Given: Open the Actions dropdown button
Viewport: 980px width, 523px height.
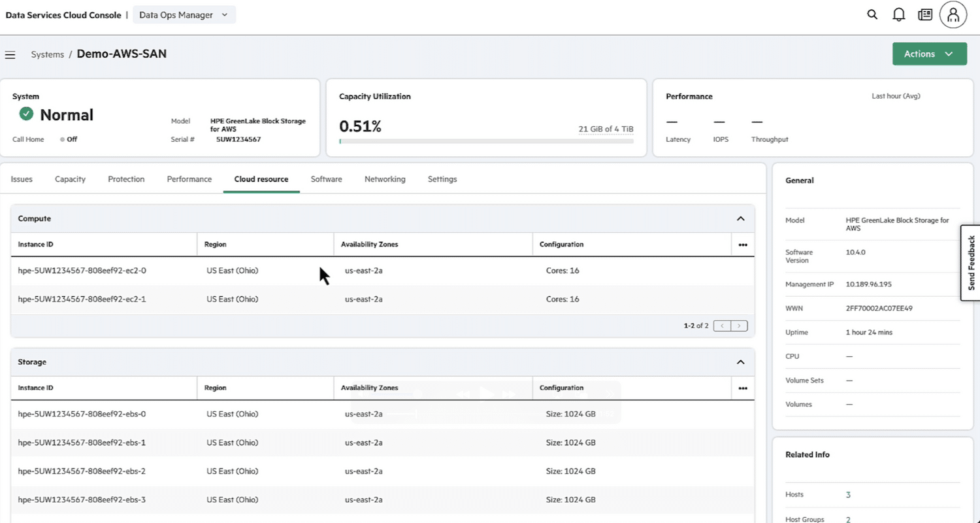Looking at the screenshot, I should (930, 54).
